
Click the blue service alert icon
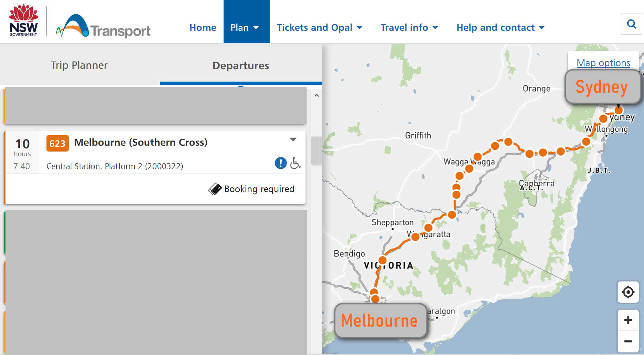(x=281, y=163)
